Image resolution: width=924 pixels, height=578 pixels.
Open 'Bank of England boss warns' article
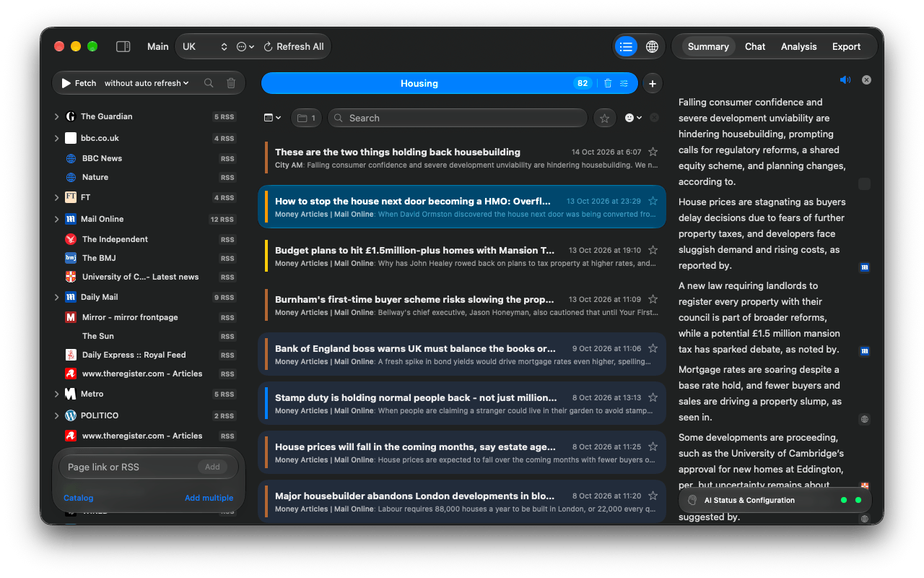click(462, 354)
